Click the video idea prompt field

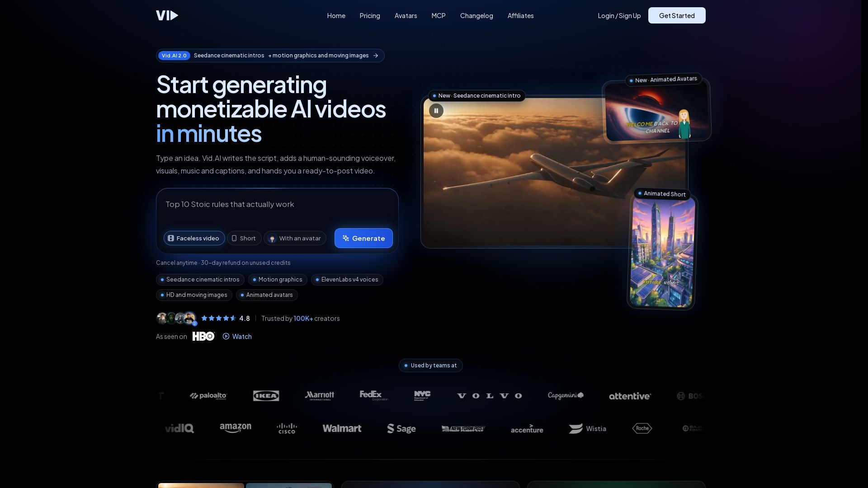coord(277,205)
